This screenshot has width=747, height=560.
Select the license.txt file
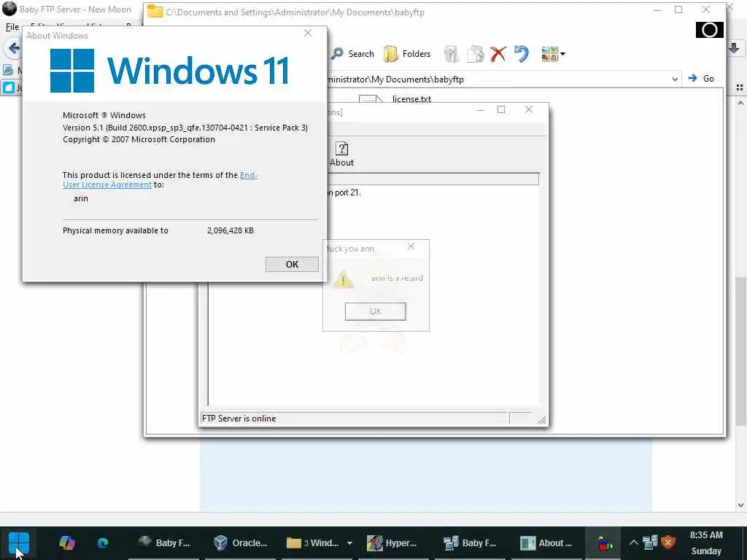[411, 99]
